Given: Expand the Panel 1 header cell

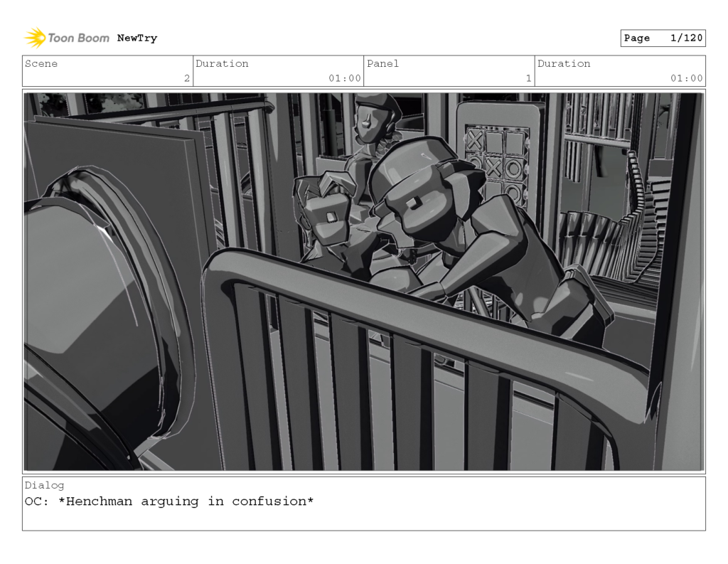Looking at the screenshot, I should (x=448, y=70).
